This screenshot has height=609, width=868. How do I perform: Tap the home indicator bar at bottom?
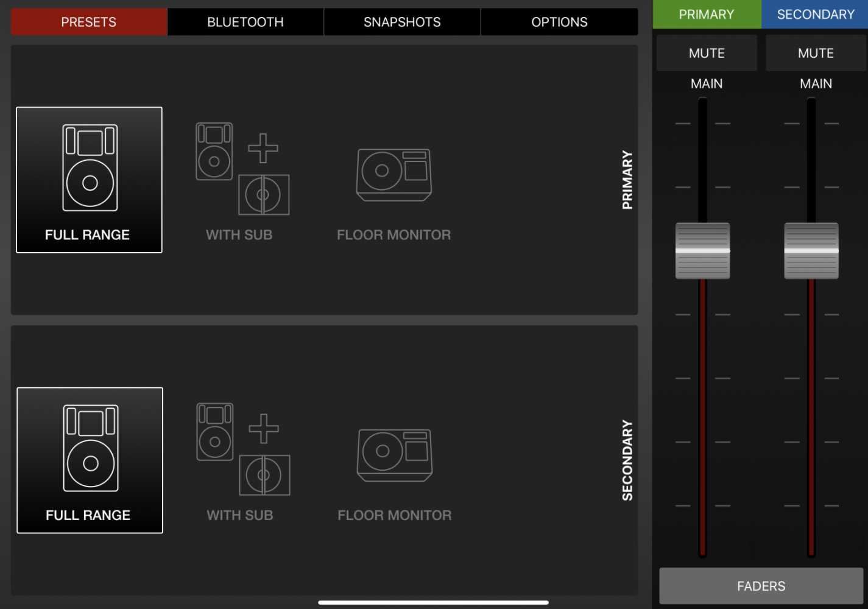point(433,602)
